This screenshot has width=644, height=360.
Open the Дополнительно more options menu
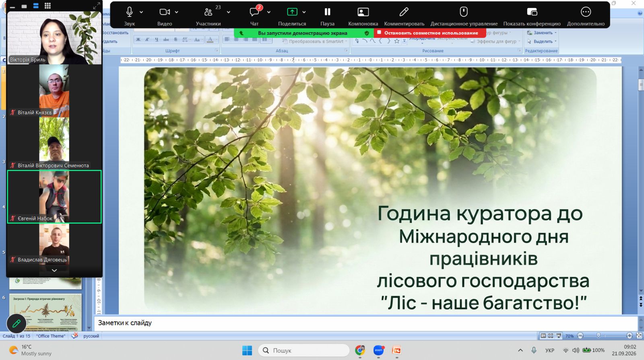coord(586,12)
